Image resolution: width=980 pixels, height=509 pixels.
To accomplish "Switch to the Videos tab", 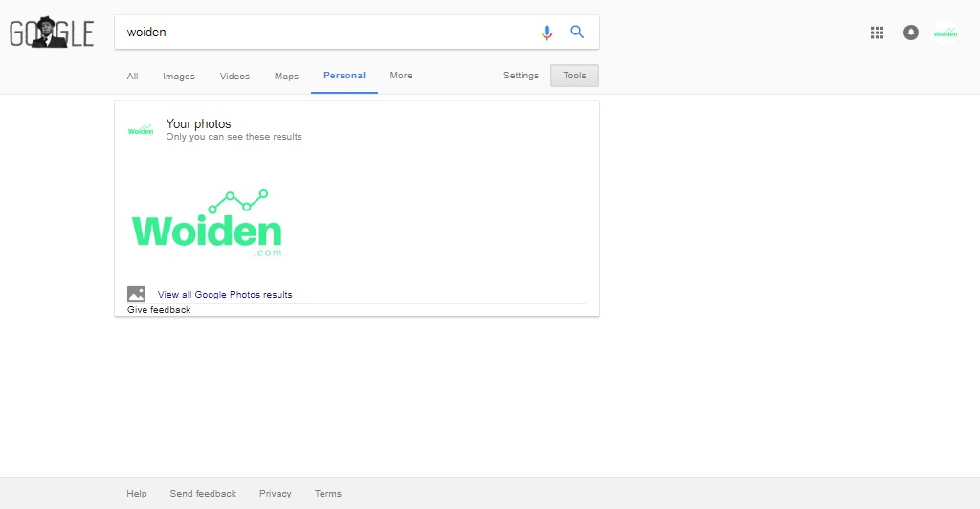I will pos(235,77).
